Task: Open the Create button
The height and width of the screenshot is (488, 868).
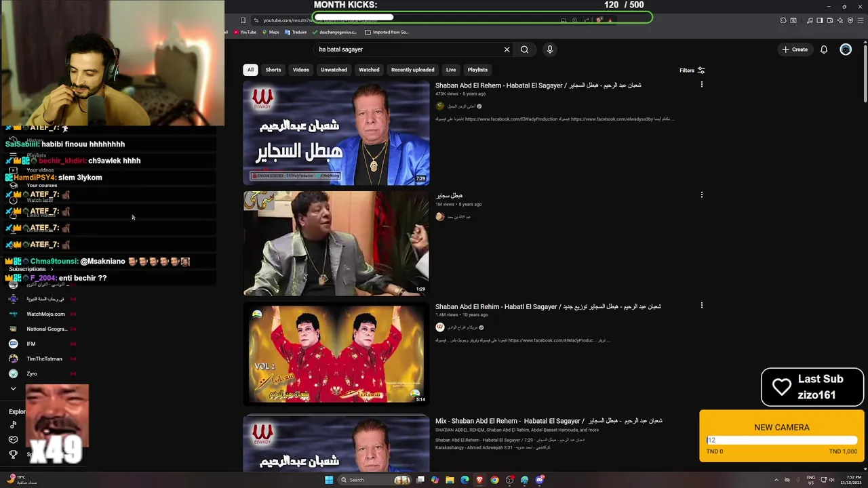Action: click(x=795, y=49)
